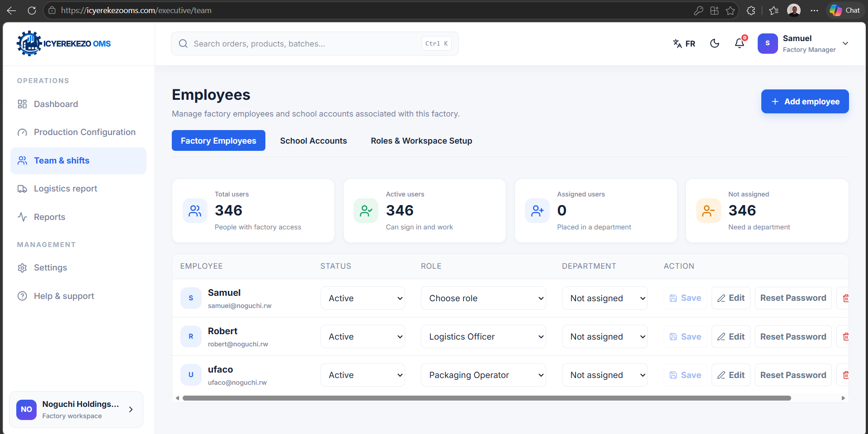This screenshot has width=868, height=434.
Task: Open Samuel's status dropdown
Action: pyautogui.click(x=363, y=298)
